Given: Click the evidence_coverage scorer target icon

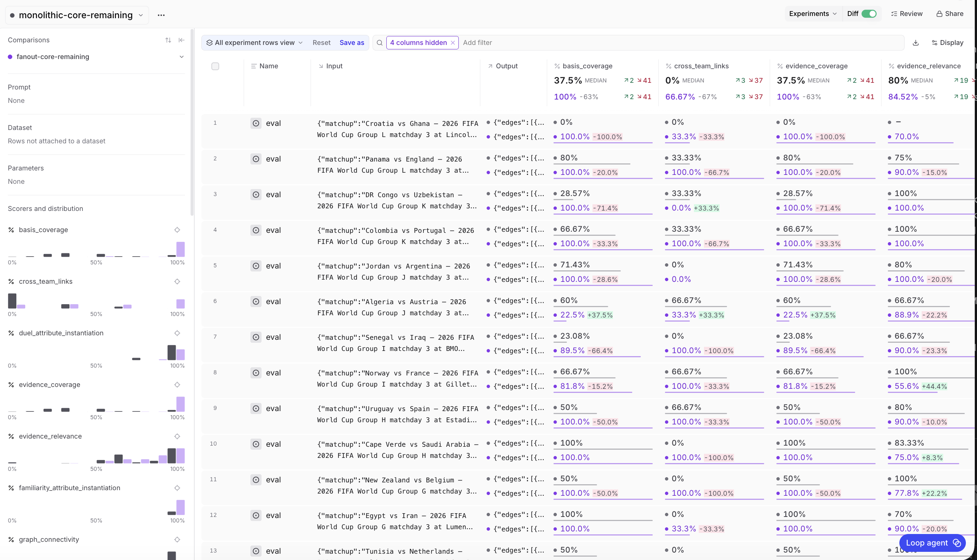Looking at the screenshot, I should point(177,385).
